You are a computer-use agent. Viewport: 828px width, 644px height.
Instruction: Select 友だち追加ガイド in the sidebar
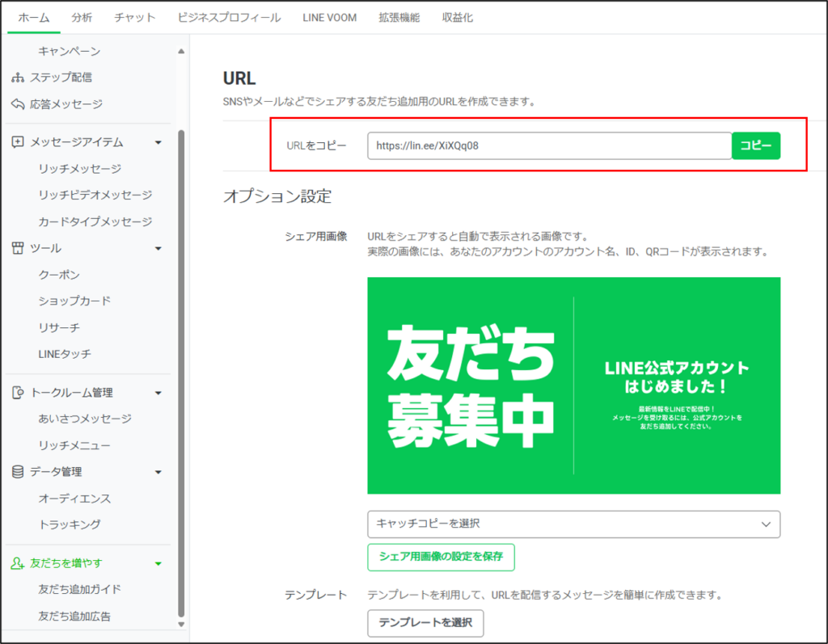click(80, 589)
